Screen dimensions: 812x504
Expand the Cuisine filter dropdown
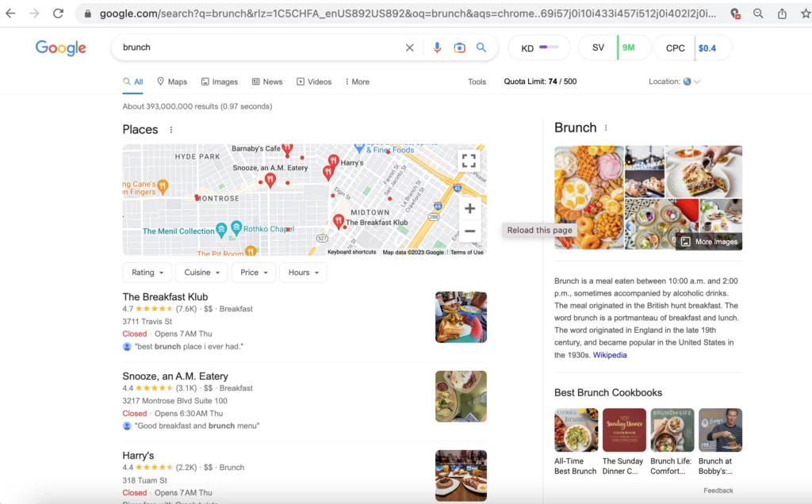(201, 273)
